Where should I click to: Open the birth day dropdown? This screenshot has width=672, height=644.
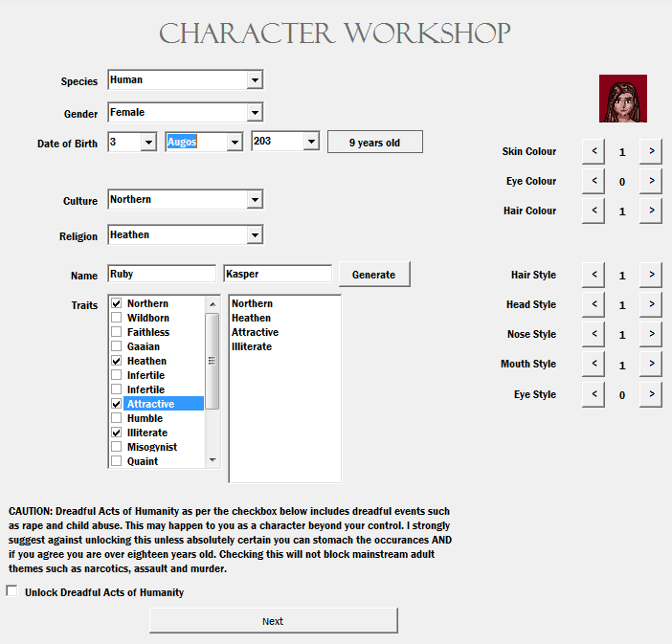tap(148, 142)
